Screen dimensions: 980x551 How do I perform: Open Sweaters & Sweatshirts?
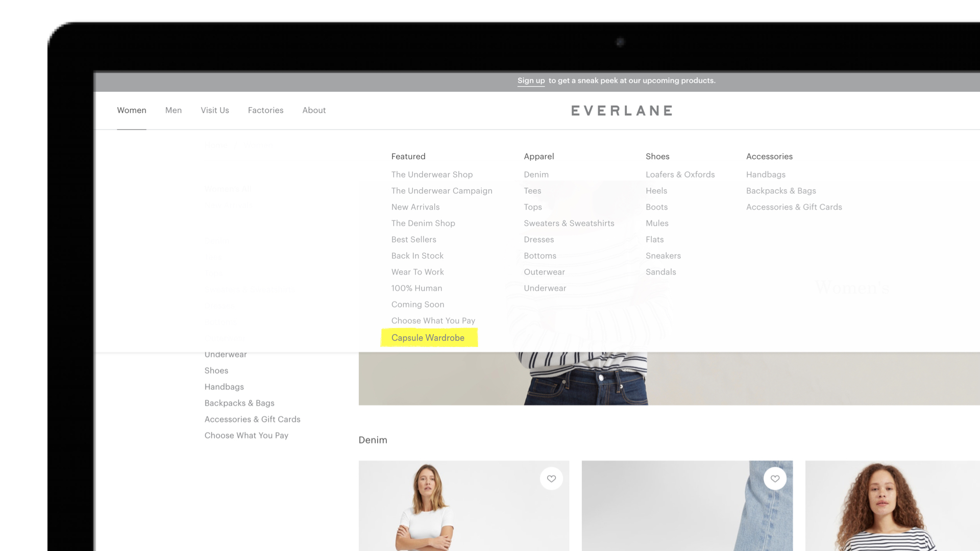569,223
